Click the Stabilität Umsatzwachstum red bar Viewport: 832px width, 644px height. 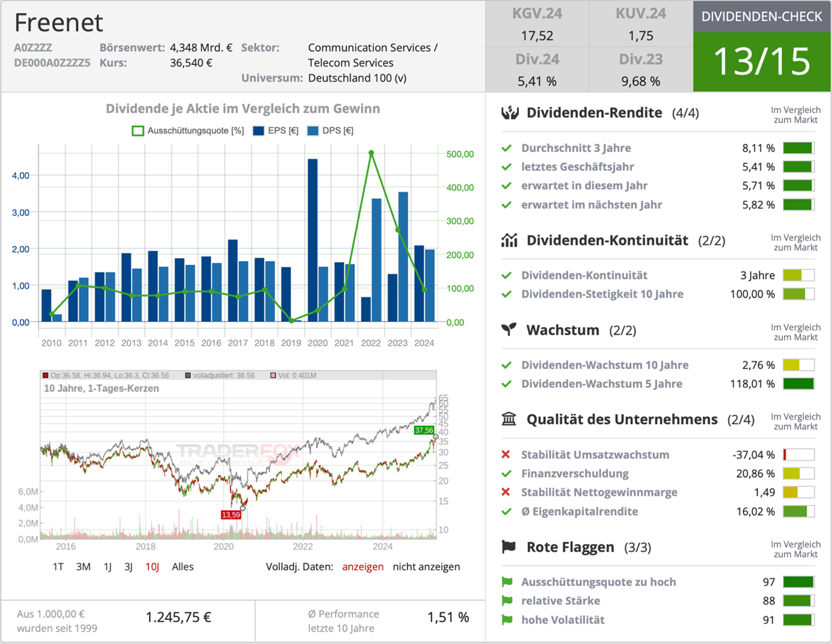(798, 454)
